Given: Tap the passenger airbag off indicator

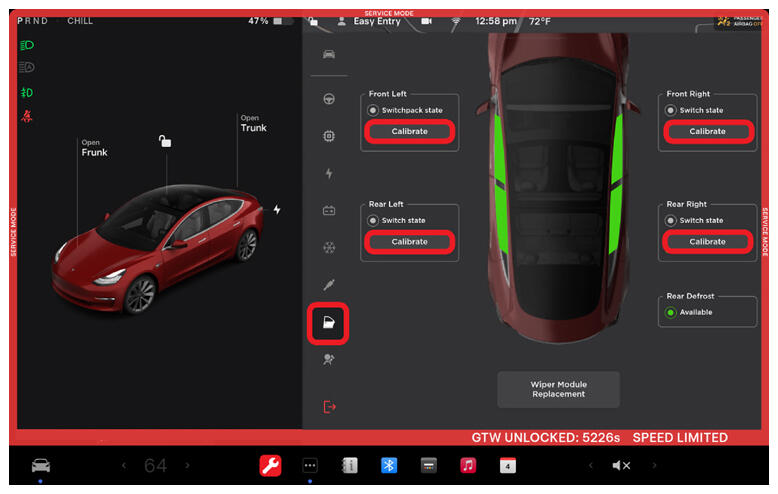Looking at the screenshot, I should pyautogui.click(x=738, y=21).
